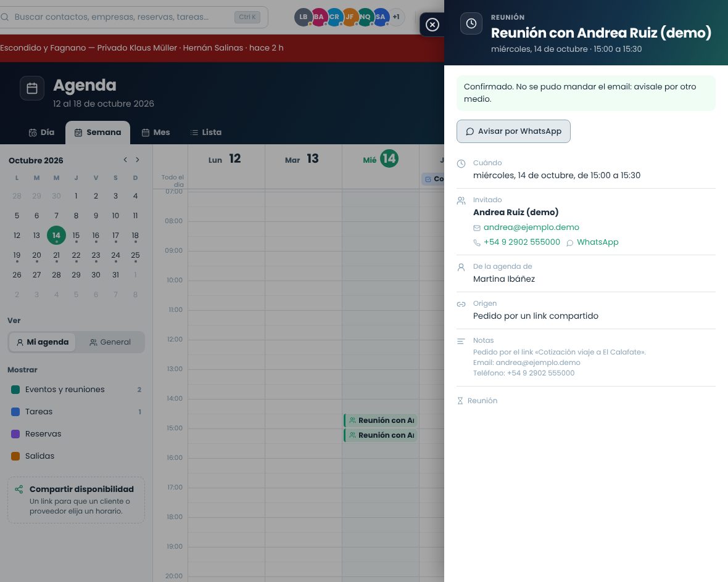Go to next month in mini calendar
This screenshot has height=582, width=728.
coord(138,160)
